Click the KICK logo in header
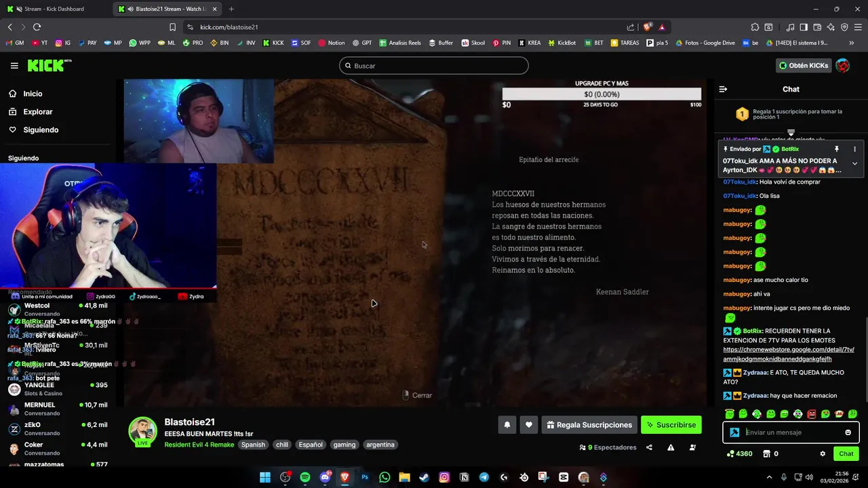The width and height of the screenshot is (868, 488). click(x=49, y=65)
